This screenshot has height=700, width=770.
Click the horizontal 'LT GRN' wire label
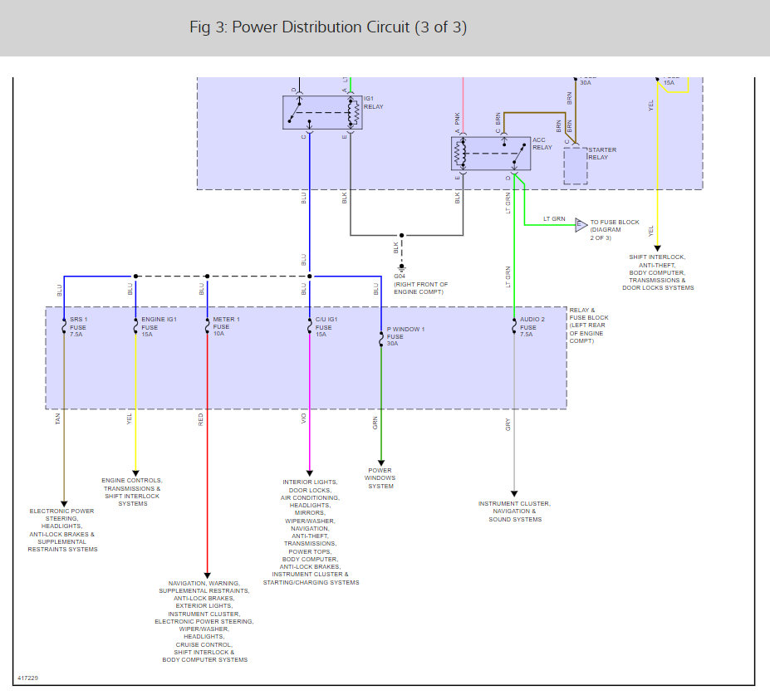tap(554, 219)
